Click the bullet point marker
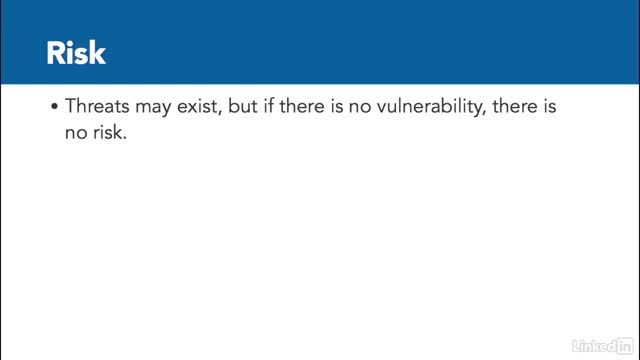Image resolution: width=640 pixels, height=360 pixels. click(x=55, y=107)
